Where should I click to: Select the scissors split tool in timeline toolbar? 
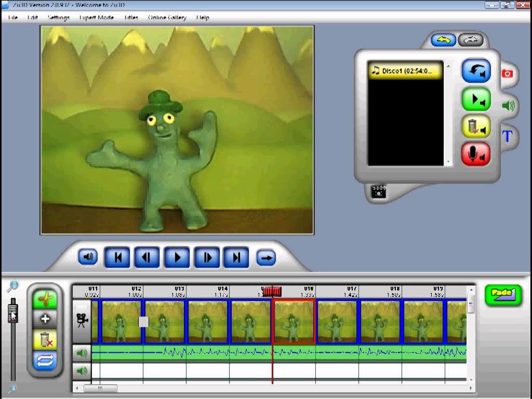point(45,299)
